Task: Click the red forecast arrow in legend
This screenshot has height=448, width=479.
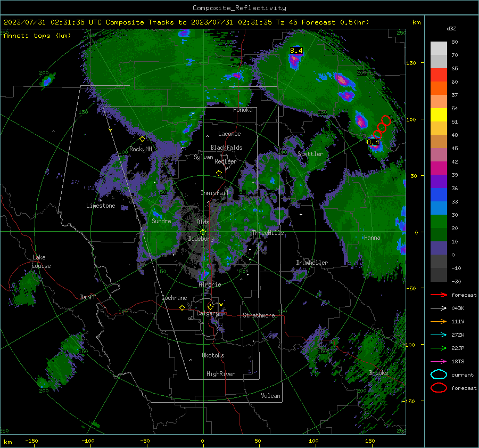Action: 439,295
